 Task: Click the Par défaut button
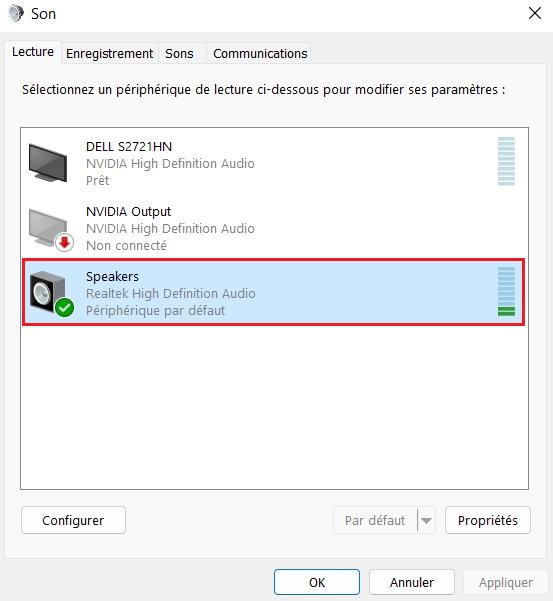375,520
